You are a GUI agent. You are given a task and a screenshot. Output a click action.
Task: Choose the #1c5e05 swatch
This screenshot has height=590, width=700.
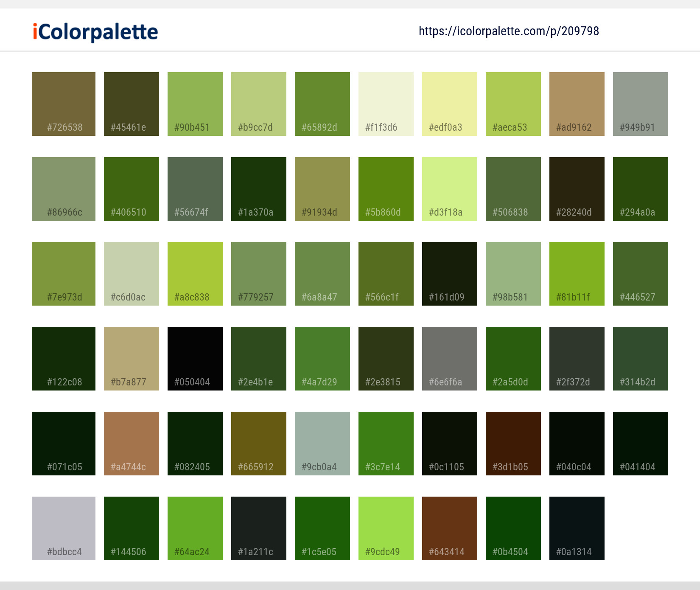point(322,528)
